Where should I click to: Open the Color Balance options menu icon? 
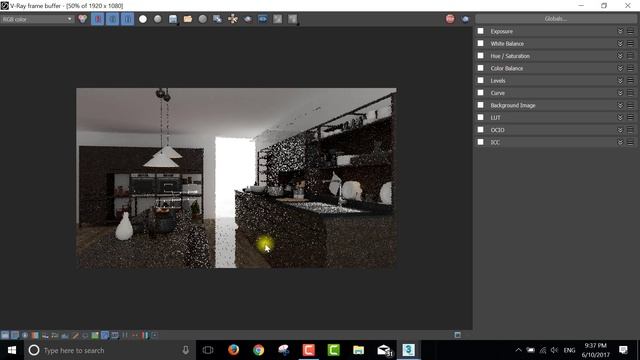[x=630, y=68]
